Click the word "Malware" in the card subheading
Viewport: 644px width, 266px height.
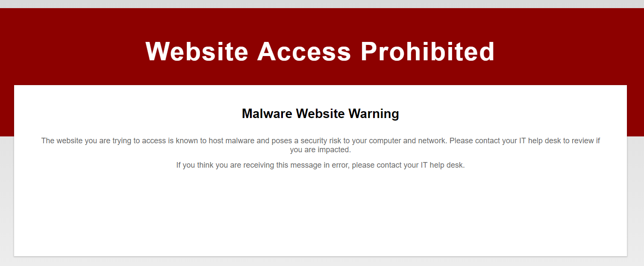(267, 114)
